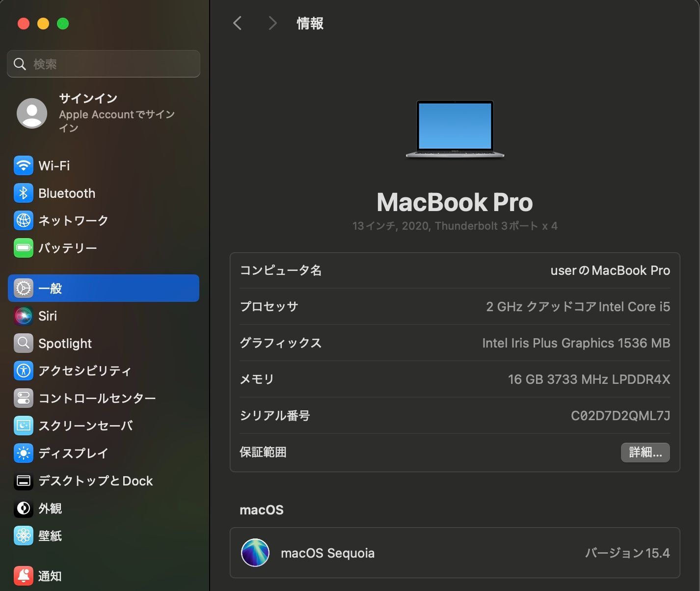
Task: Open the Bluetooth settings icon
Action: pos(24,193)
